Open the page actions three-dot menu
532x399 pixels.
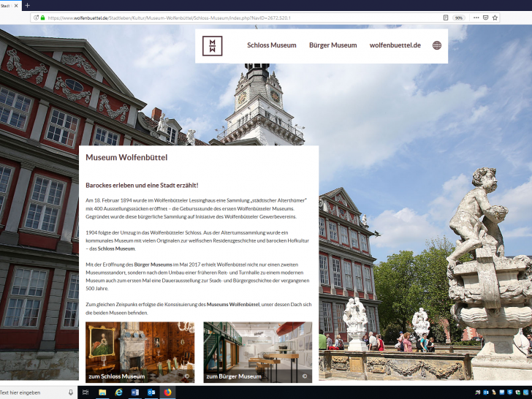[x=476, y=18]
